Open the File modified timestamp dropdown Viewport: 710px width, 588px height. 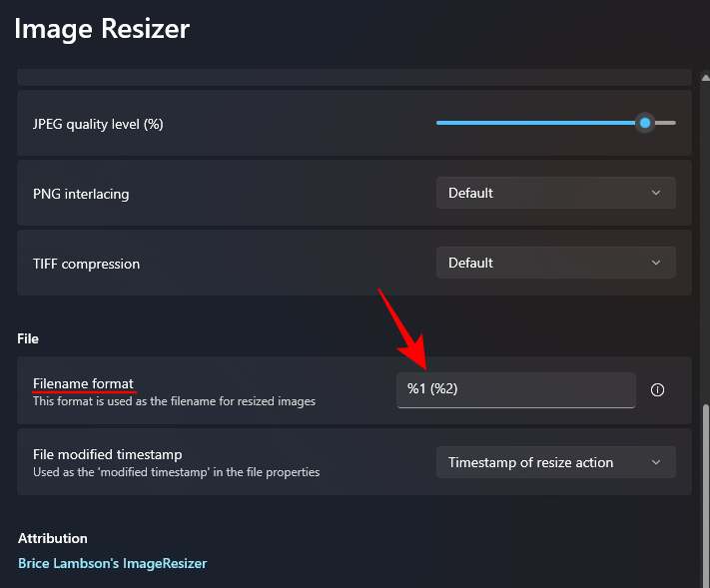(555, 462)
